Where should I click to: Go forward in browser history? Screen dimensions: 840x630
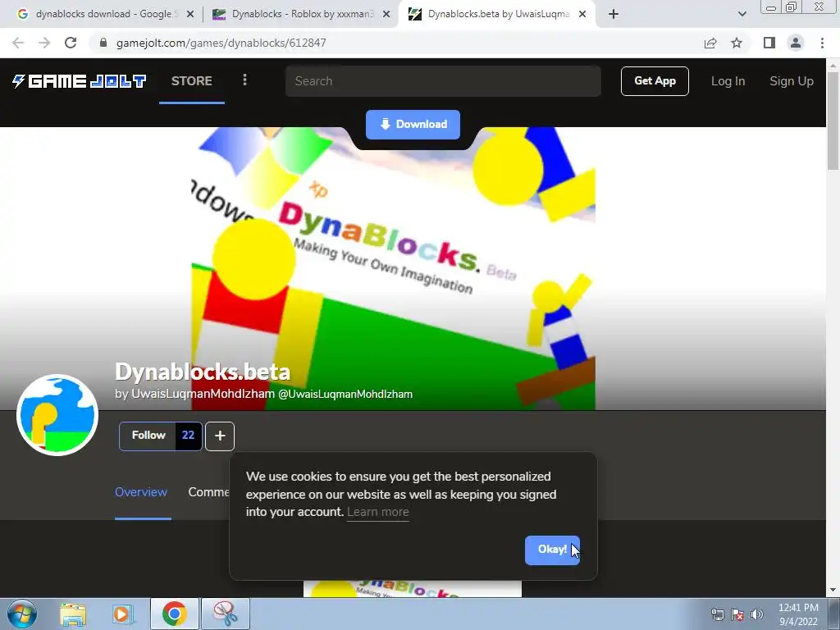click(44, 43)
